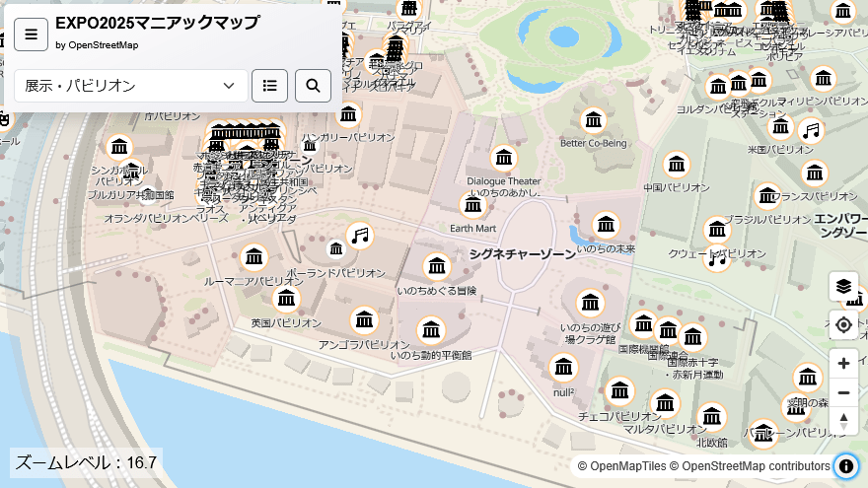Select the 文明の森 marker
The height and width of the screenshot is (488, 868).
coord(808,378)
